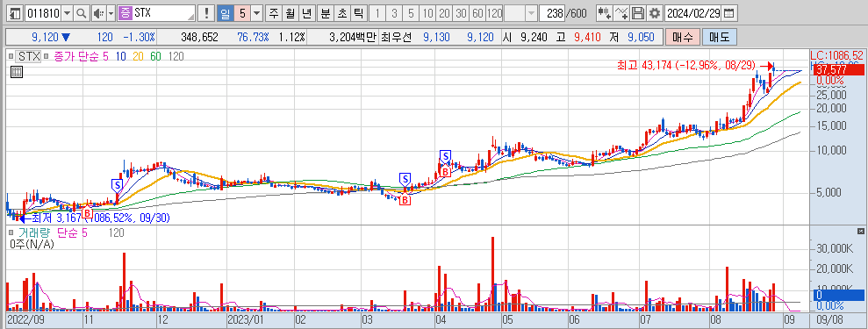This screenshot has height=329, width=868.
Task: Click the orange 20 moving average legend
Action: [x=138, y=56]
